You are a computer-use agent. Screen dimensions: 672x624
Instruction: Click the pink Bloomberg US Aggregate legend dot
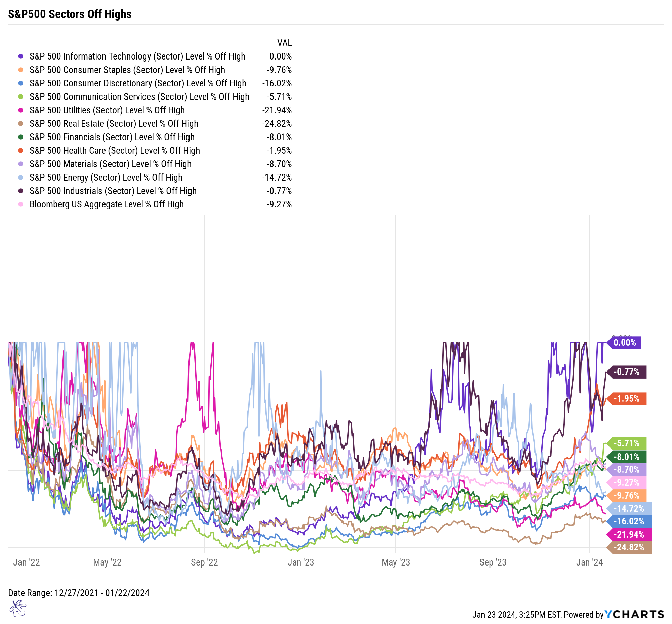point(20,205)
